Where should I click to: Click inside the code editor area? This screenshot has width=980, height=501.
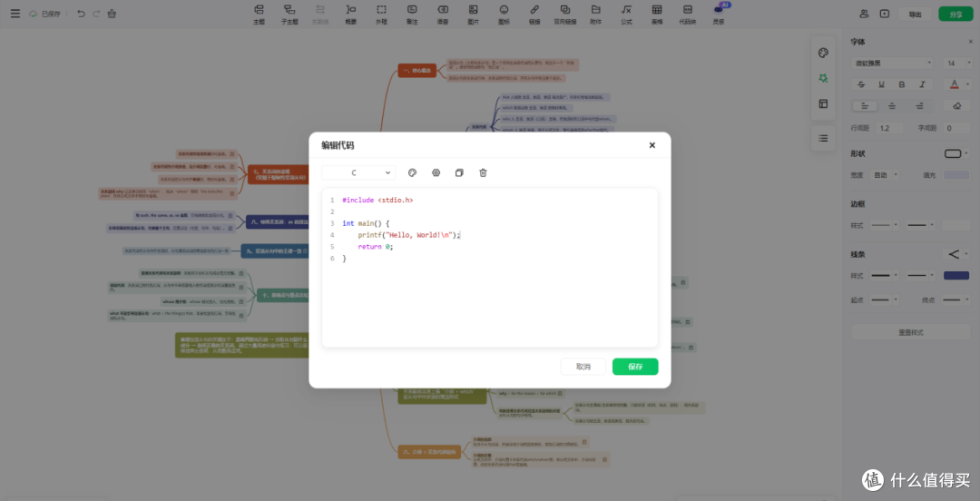pos(490,267)
